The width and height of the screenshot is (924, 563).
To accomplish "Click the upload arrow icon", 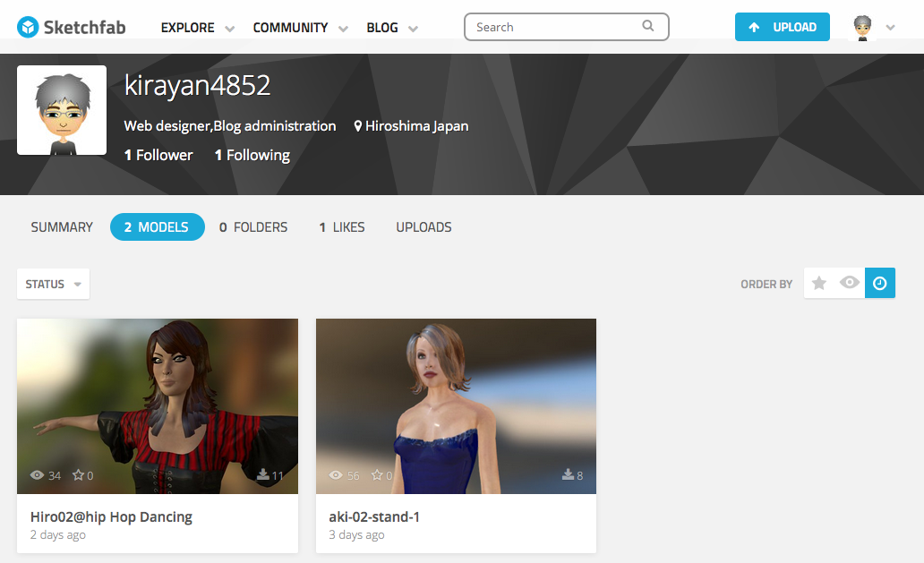I will pos(754,27).
